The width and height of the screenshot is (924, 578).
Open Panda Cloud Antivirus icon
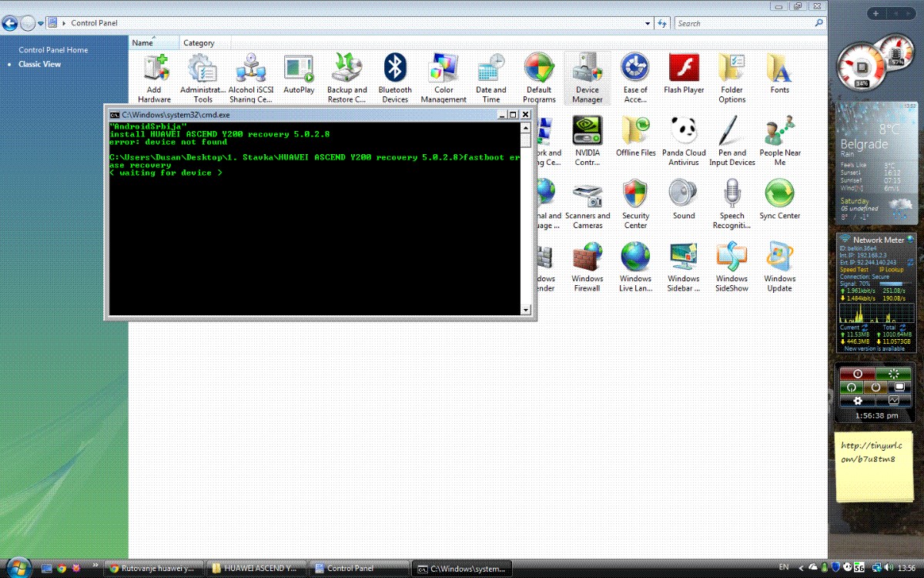684,141
